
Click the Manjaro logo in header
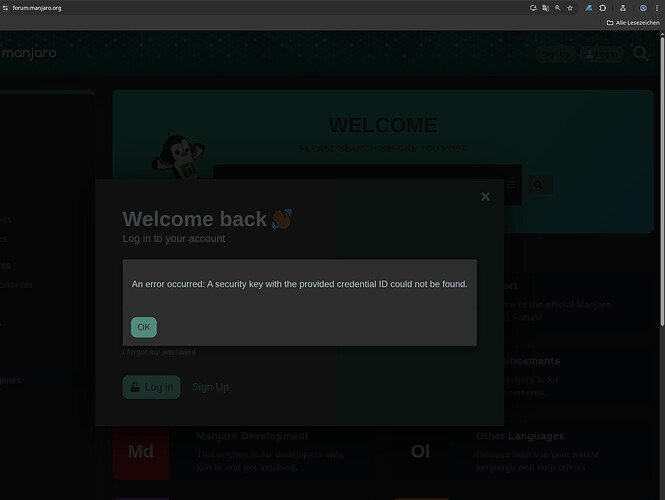pos(29,53)
